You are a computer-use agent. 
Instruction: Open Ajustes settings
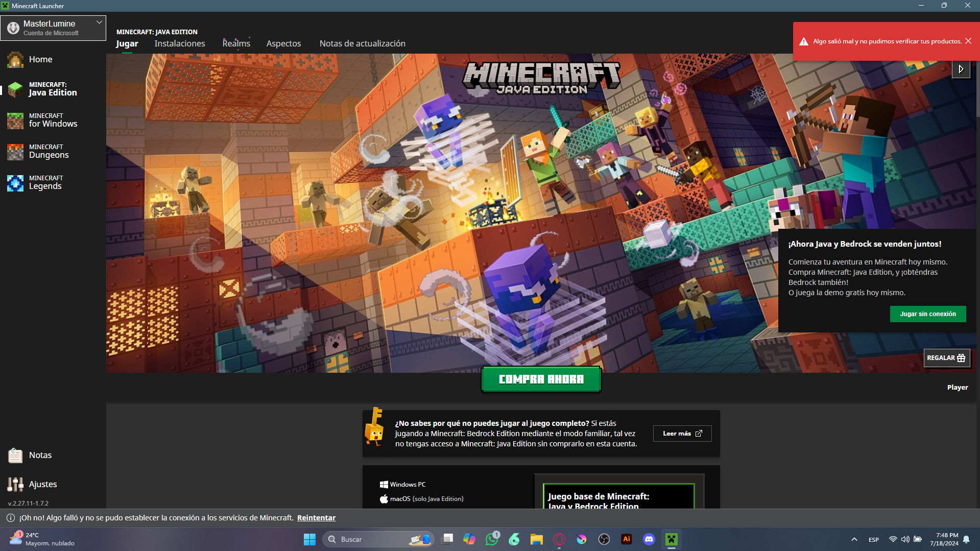click(x=42, y=484)
